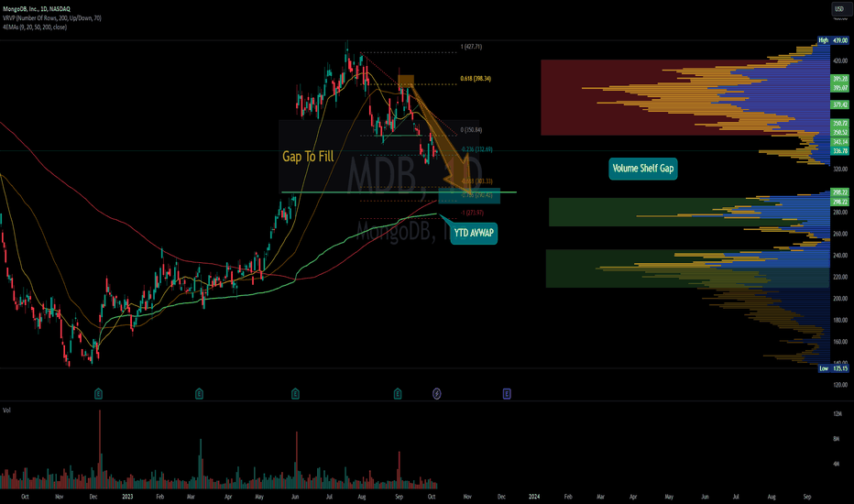Select the YTD AVWAP callout label

coord(474,233)
